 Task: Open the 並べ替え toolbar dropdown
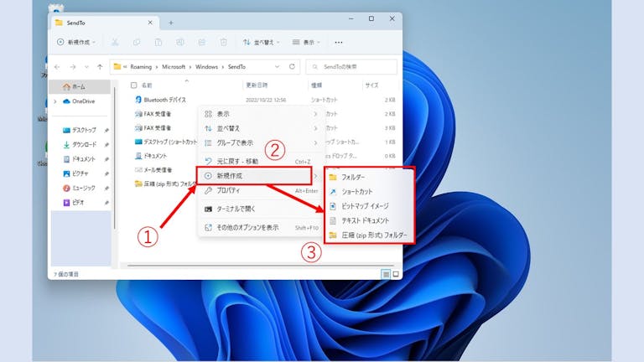tap(262, 42)
